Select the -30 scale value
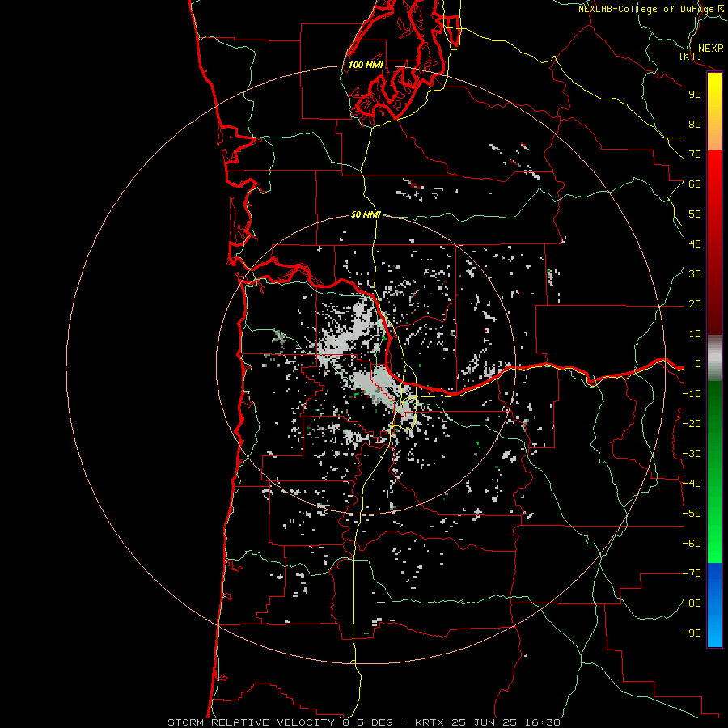This screenshot has width=728, height=728. 692,454
